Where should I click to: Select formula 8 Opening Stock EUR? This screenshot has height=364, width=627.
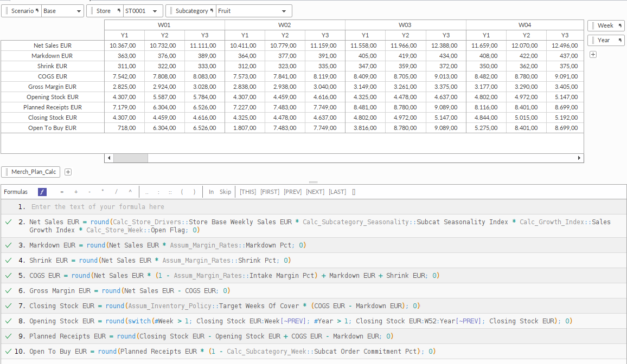[x=313, y=321]
